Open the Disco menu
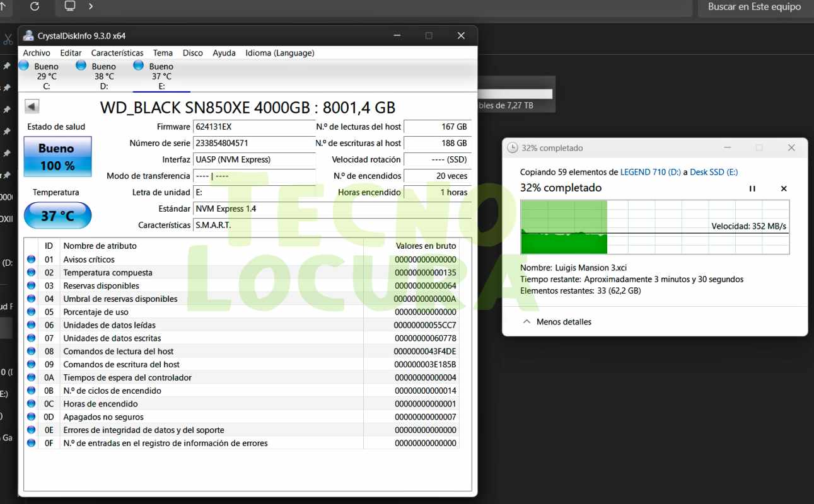 193,53
